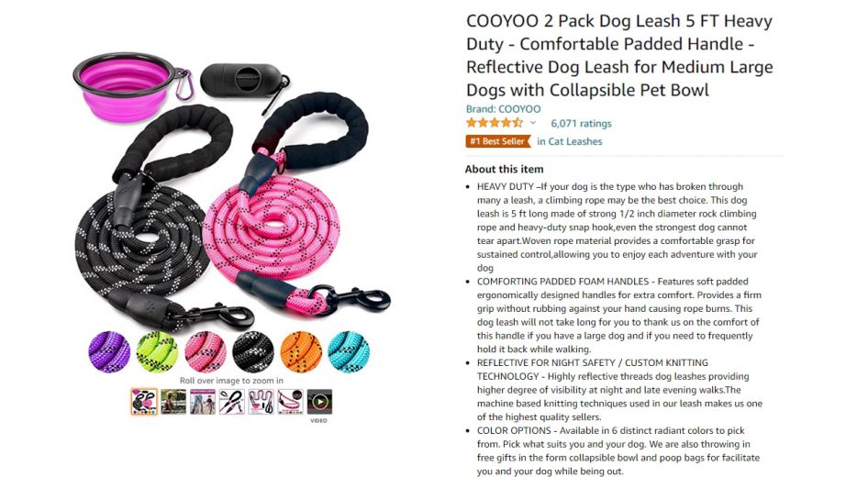This screenshot has width=868, height=488.
Task: Pick the black rope color swatch
Action: (253, 351)
